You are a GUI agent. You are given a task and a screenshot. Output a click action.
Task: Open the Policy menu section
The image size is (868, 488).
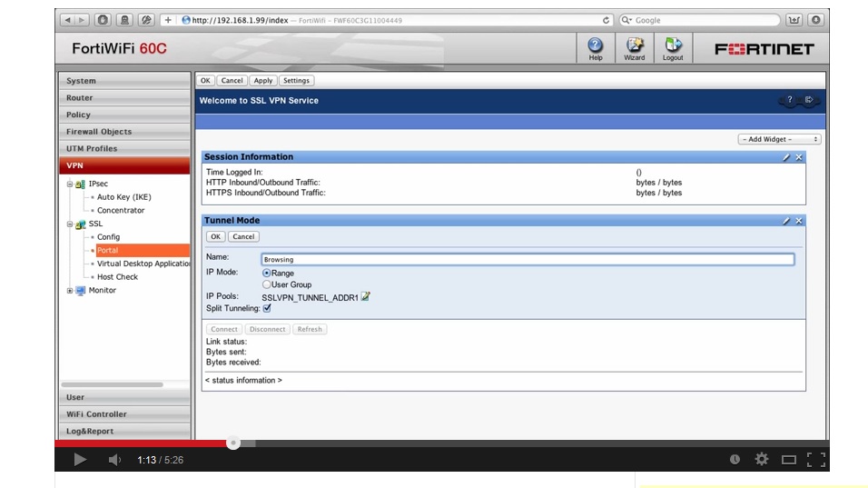pyautogui.click(x=124, y=115)
